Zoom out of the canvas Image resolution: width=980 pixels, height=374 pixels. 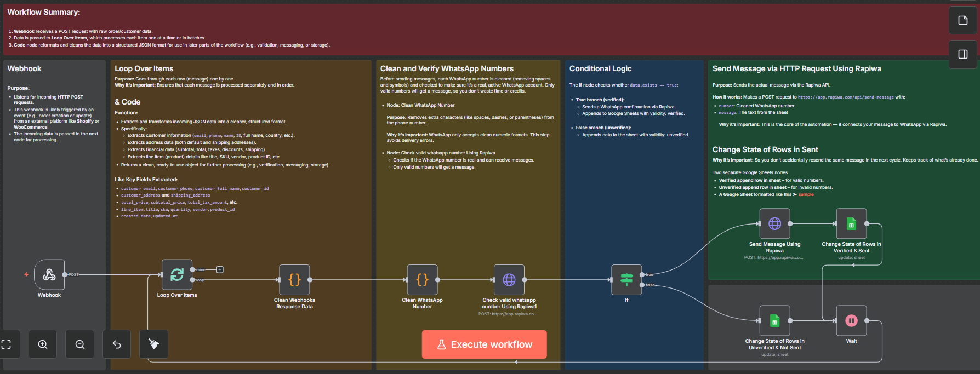click(x=80, y=344)
